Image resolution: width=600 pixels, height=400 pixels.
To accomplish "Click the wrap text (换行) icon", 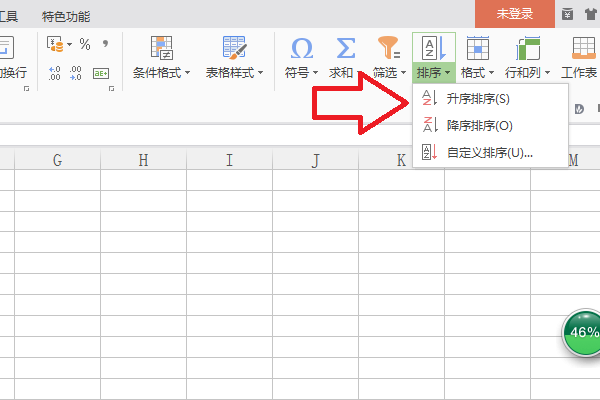I will tap(7, 47).
